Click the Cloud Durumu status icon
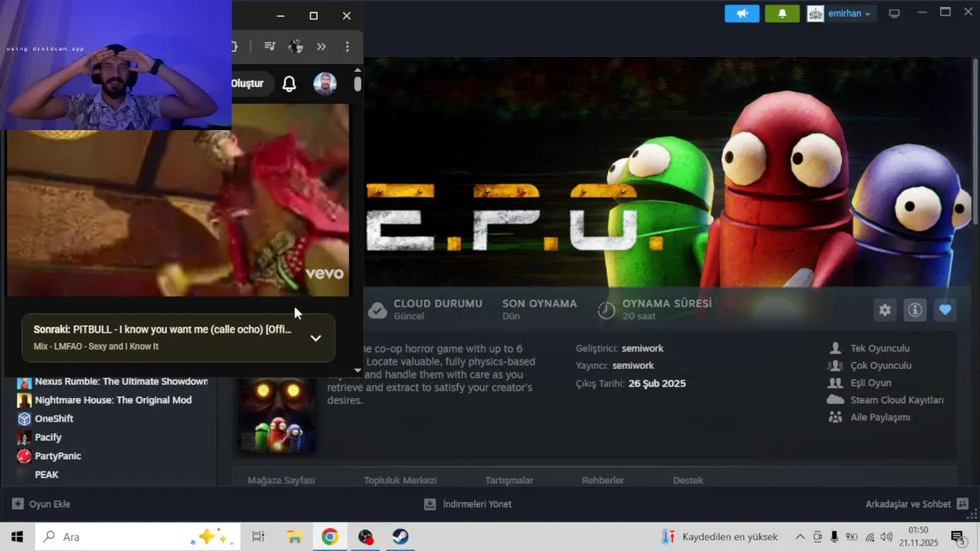This screenshot has height=551, width=980. (x=377, y=310)
